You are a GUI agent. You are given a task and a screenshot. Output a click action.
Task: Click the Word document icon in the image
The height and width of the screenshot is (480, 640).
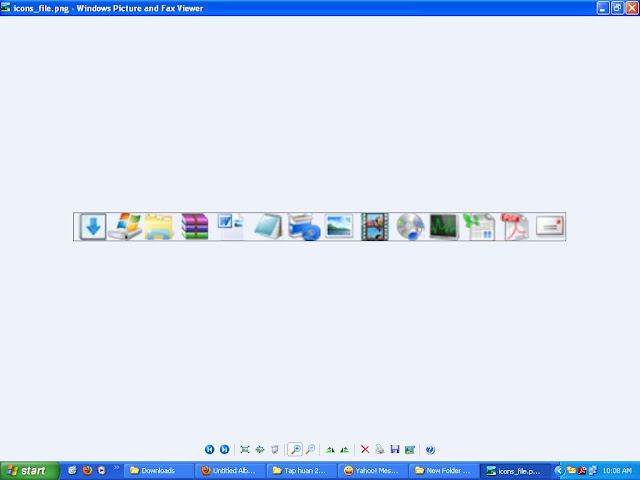pos(230,227)
